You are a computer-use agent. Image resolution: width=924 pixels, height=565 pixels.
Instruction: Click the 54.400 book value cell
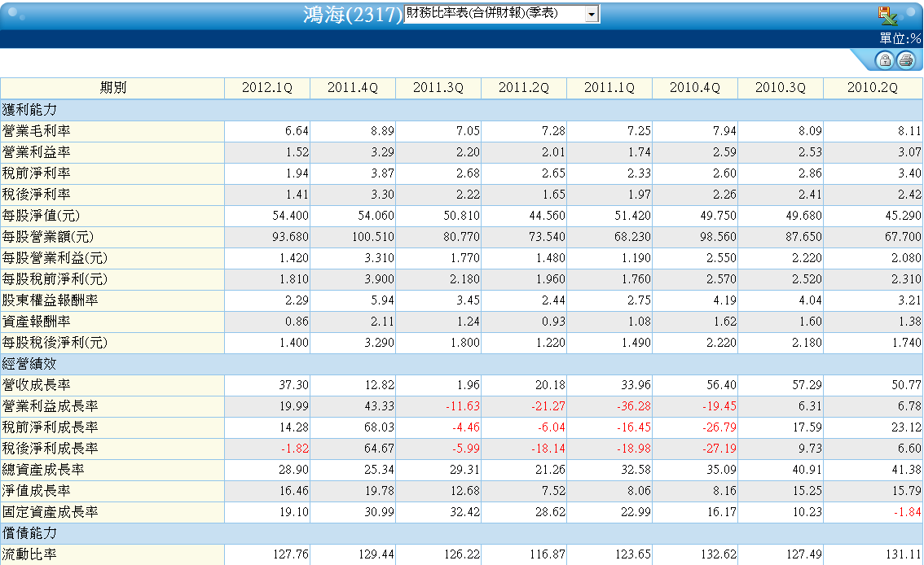[291, 216]
